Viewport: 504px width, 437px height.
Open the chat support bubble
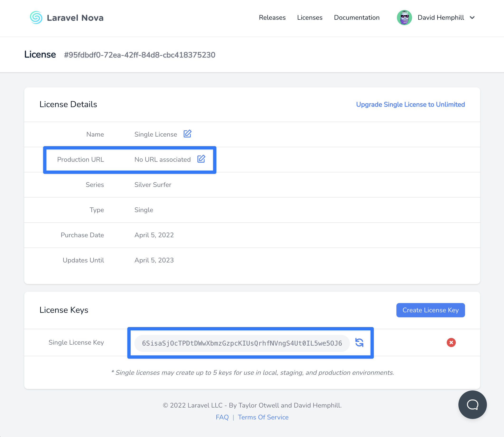tap(472, 404)
